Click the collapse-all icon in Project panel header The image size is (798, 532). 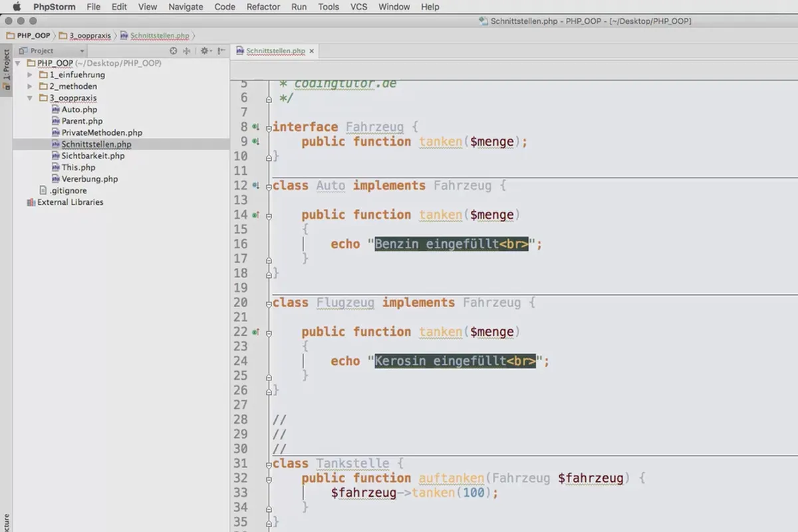[x=187, y=51]
